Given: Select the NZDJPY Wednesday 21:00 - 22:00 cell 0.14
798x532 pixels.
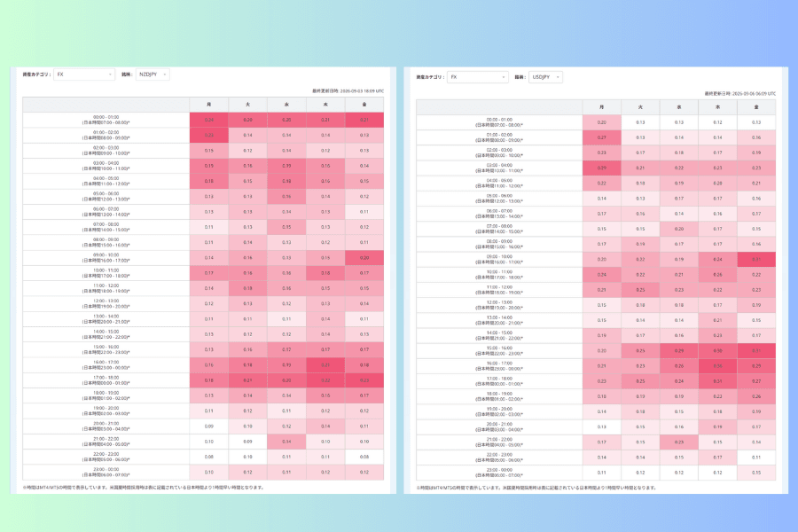Looking at the screenshot, I should (286, 442).
